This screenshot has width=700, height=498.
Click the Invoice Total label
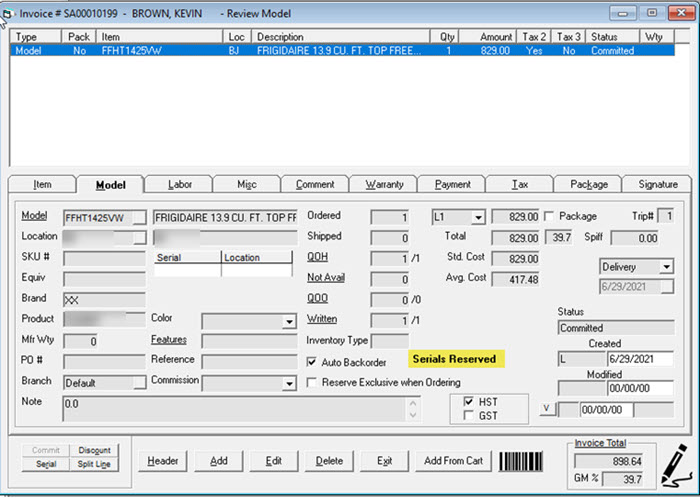[600, 443]
